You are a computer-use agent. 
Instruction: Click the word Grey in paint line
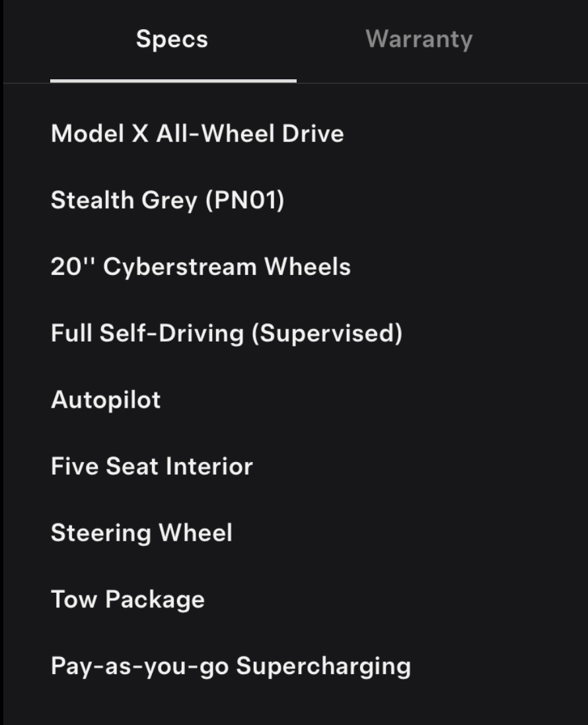pos(169,201)
